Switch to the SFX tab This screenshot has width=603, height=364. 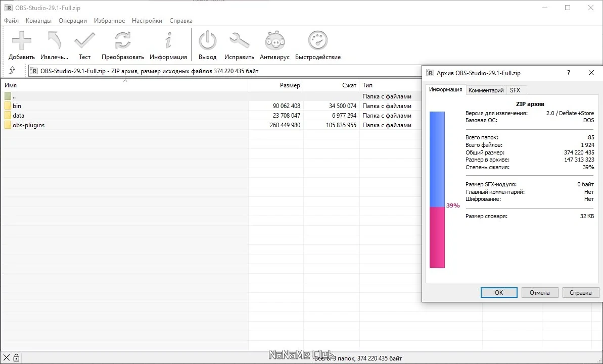[515, 90]
